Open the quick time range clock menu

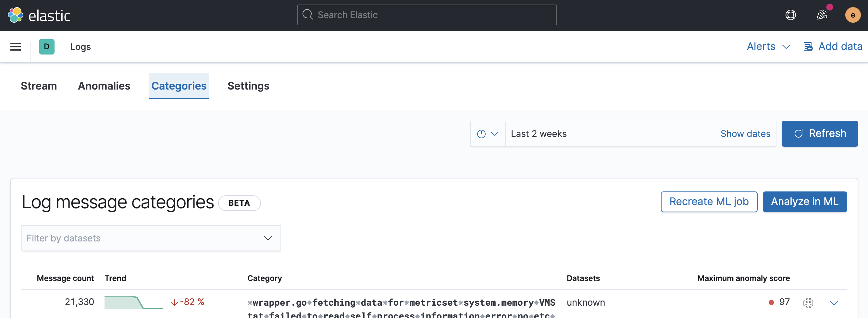click(488, 134)
